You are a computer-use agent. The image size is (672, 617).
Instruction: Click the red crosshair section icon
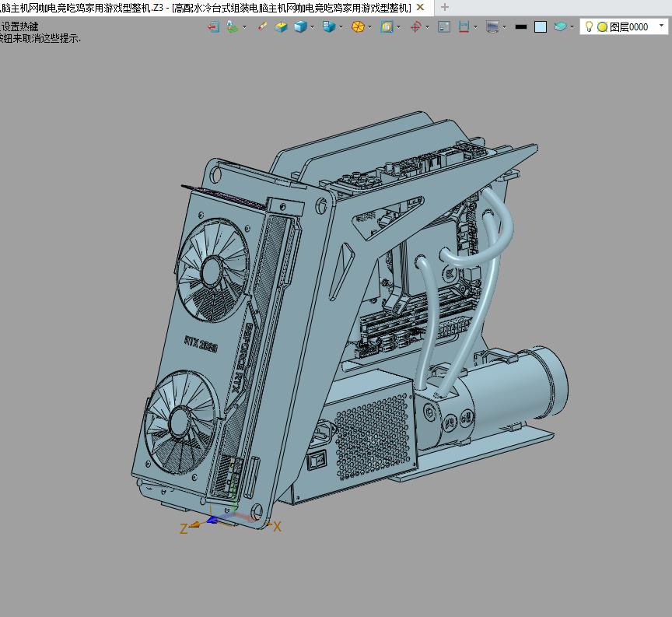[x=415, y=26]
